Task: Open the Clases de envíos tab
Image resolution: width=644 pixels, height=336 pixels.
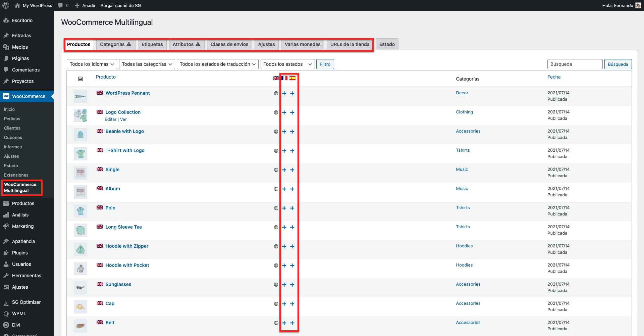Action: click(229, 44)
